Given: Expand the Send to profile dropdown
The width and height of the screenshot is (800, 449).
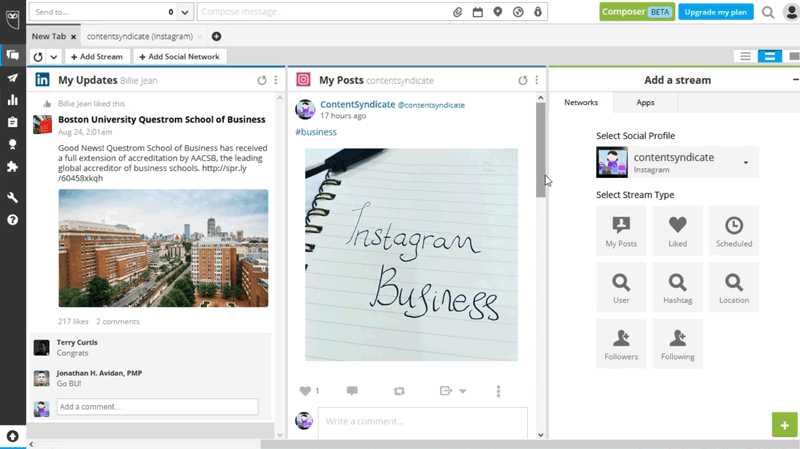Looking at the screenshot, I should tap(184, 12).
